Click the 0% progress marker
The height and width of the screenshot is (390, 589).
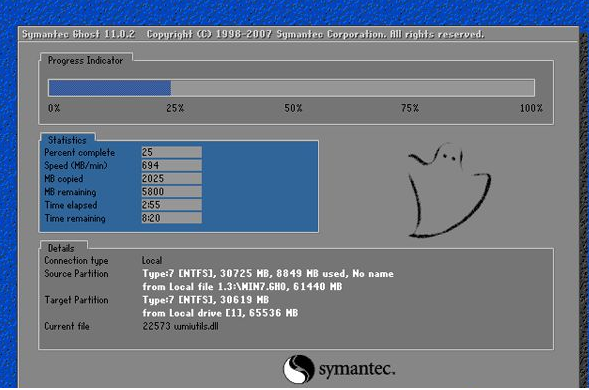[x=54, y=108]
